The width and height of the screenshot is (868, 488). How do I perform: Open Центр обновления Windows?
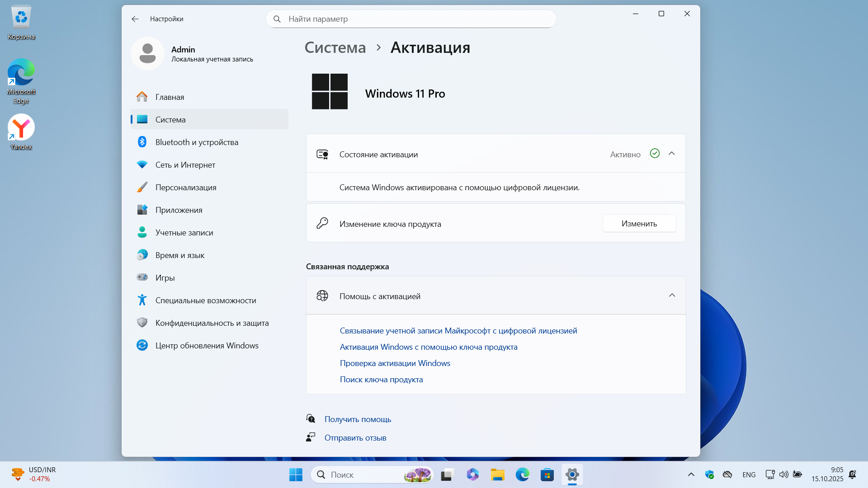point(207,346)
